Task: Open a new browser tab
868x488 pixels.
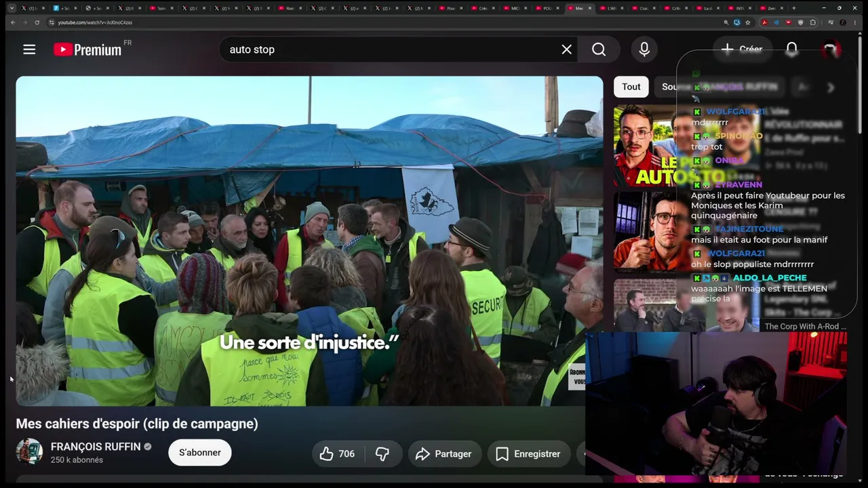Action: tap(793, 8)
